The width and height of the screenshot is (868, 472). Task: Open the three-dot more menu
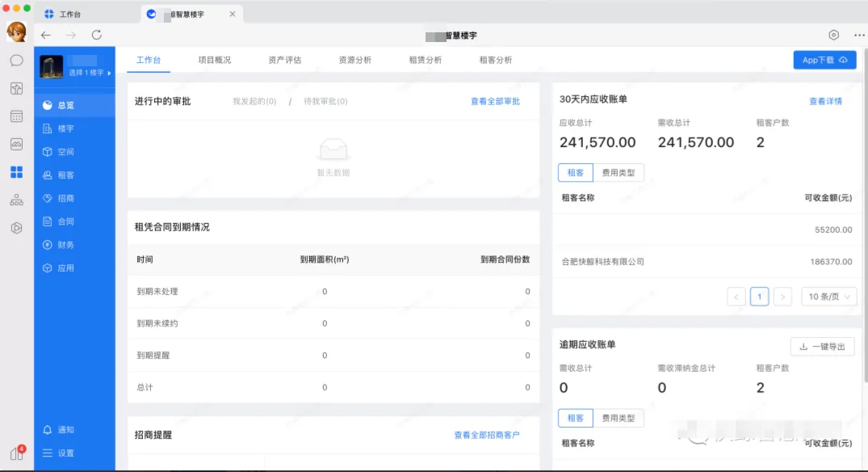click(858, 35)
